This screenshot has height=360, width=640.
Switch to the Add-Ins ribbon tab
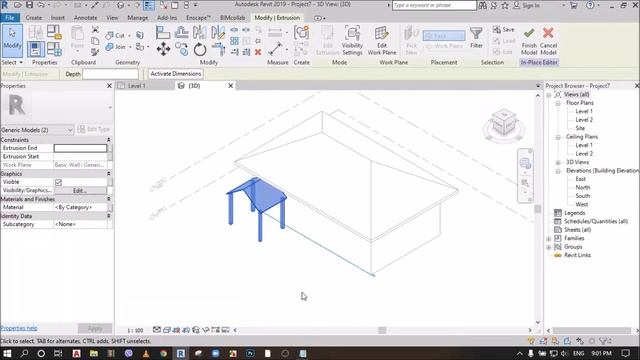pyautogui.click(x=167, y=18)
